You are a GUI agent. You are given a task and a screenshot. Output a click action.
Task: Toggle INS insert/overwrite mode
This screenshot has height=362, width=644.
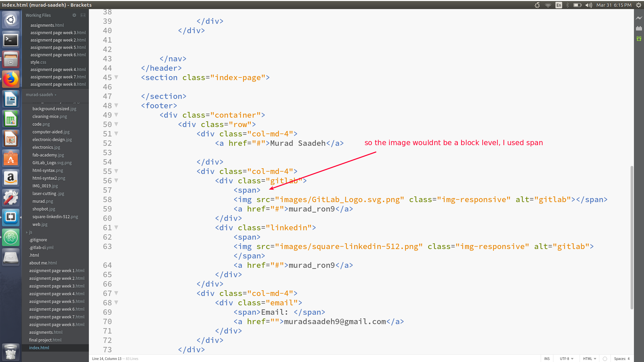pyautogui.click(x=547, y=359)
